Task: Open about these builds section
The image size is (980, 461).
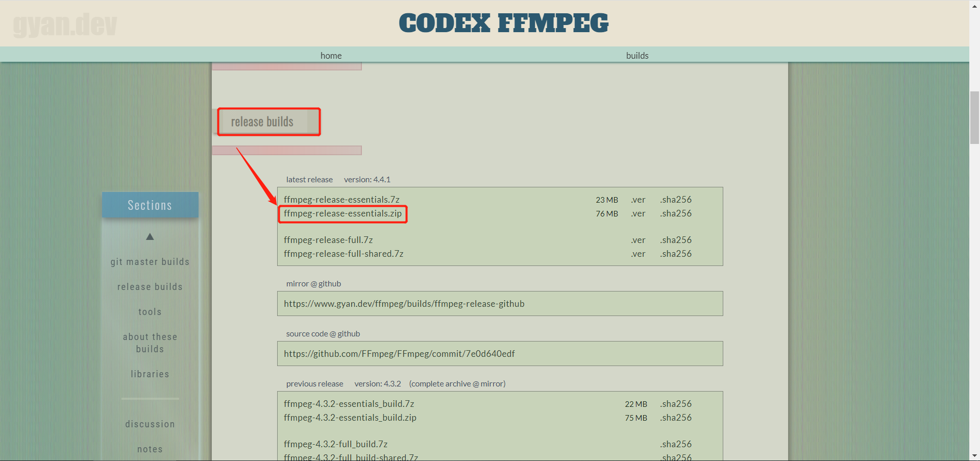Action: click(150, 343)
